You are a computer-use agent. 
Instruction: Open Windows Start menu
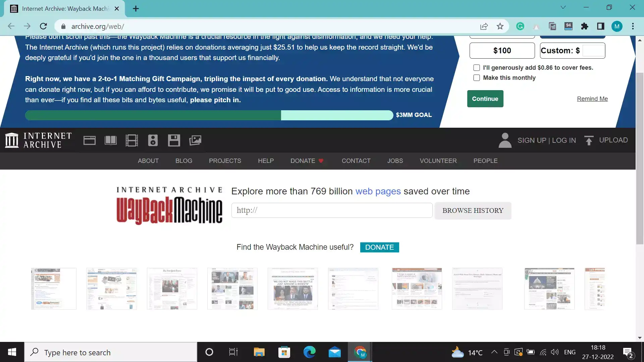12,352
